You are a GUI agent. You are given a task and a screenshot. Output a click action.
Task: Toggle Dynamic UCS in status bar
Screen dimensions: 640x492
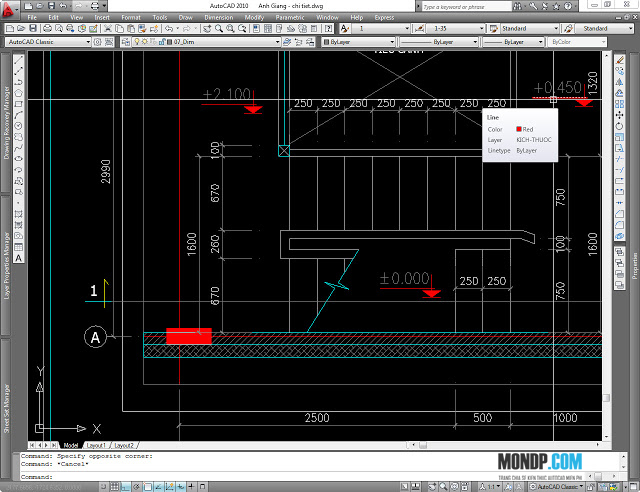170,487
